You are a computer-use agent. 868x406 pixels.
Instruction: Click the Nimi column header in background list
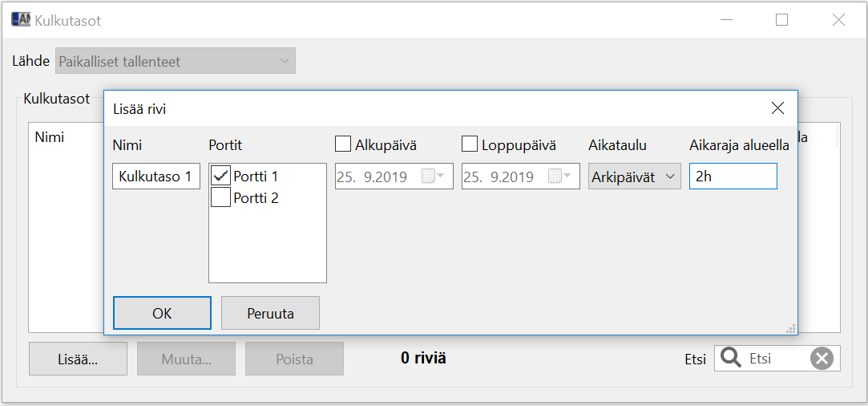(49, 136)
